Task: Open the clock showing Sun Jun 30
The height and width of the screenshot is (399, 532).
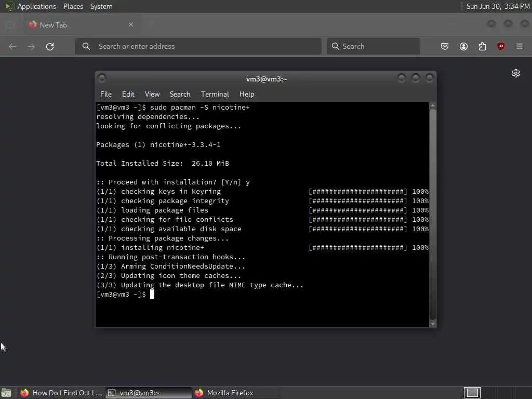Action: (x=498, y=6)
